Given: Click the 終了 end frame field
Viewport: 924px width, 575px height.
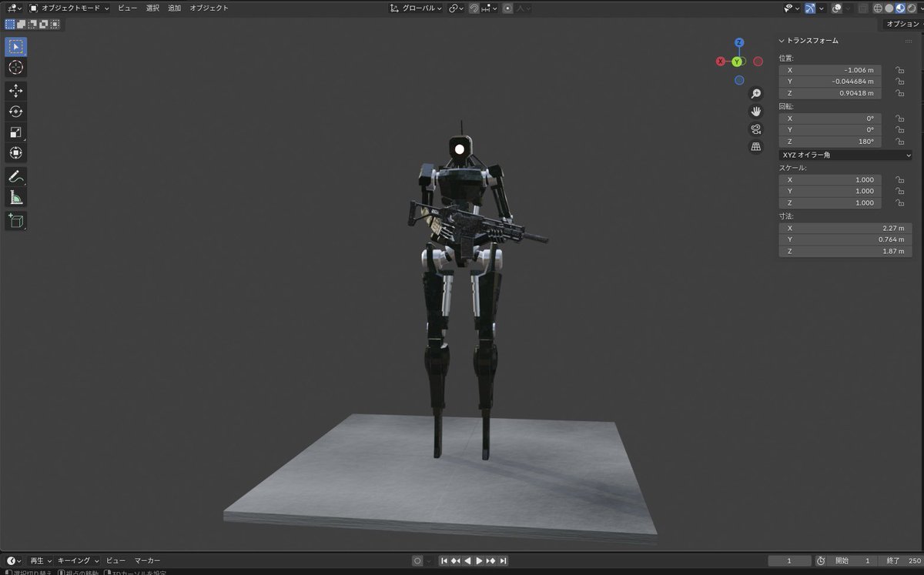Looking at the screenshot, I should (x=902, y=561).
